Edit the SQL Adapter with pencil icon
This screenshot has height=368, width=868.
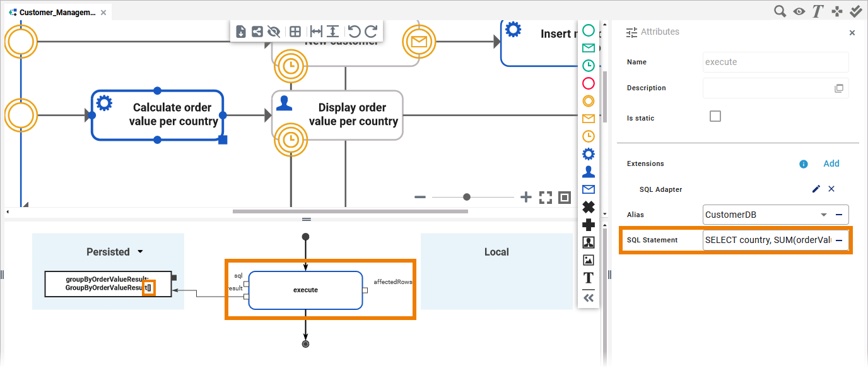816,189
